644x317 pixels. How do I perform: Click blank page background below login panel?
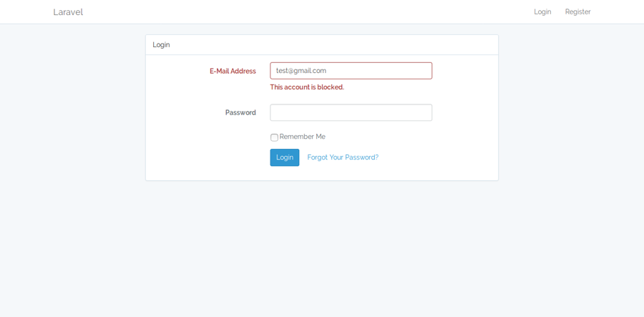click(322, 250)
